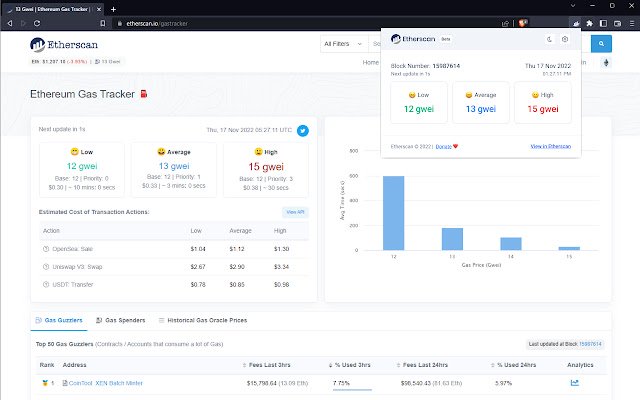Image resolution: width=640 pixels, height=400 pixels.
Task: Click the View API button
Action: point(295,212)
